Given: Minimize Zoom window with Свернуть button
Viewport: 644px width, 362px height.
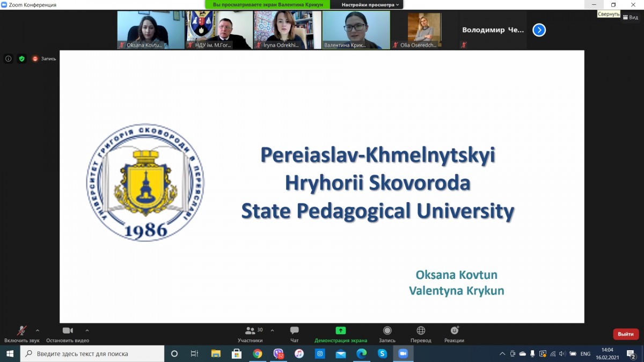Looking at the screenshot, I should click(594, 5).
